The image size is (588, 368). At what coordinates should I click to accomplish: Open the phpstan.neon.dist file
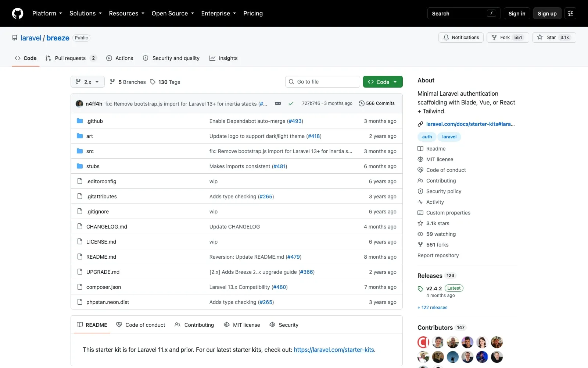(108, 302)
